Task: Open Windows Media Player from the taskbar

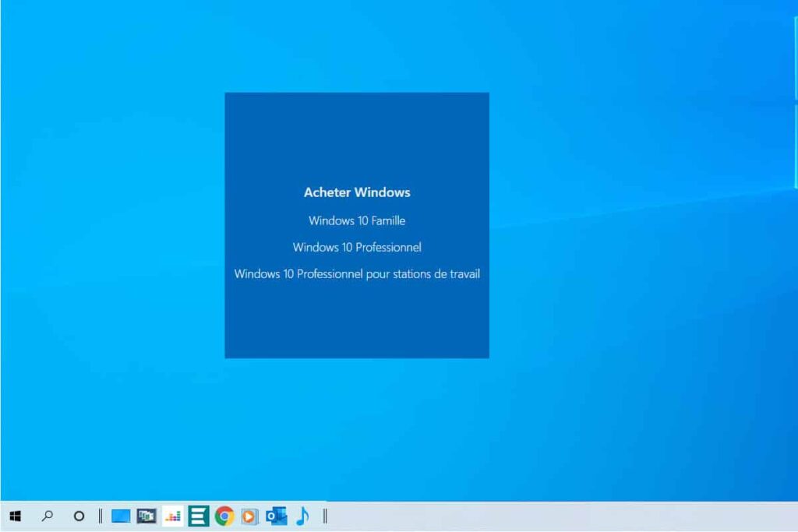Action: pyautogui.click(x=248, y=516)
